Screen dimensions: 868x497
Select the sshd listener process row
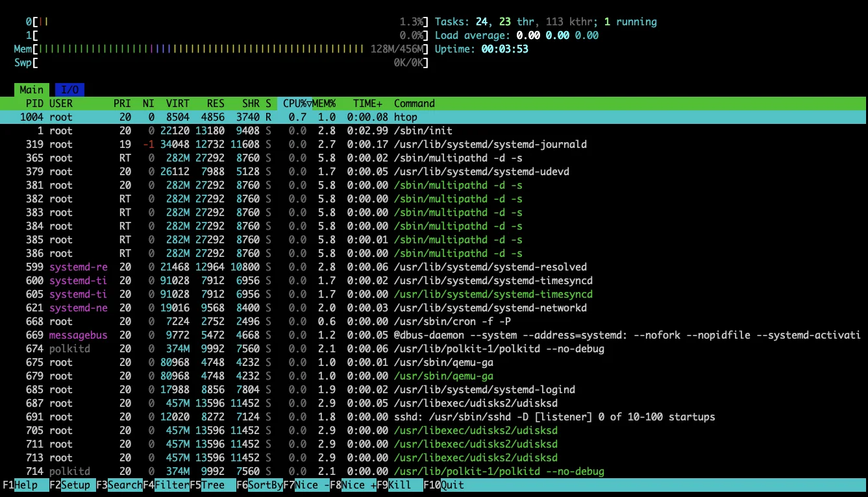point(434,417)
